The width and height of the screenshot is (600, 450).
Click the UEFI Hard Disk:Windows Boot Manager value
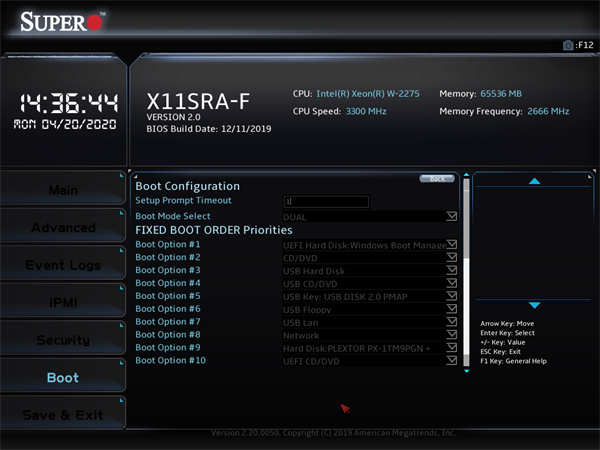click(365, 245)
